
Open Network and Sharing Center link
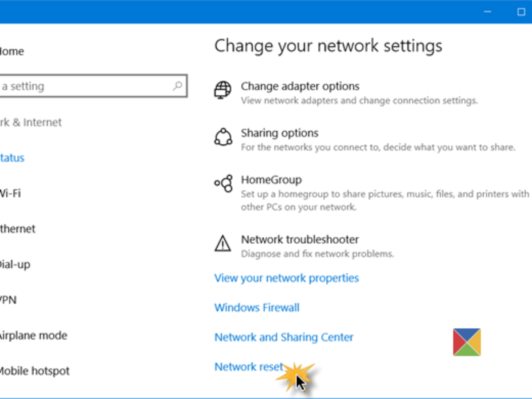284,337
